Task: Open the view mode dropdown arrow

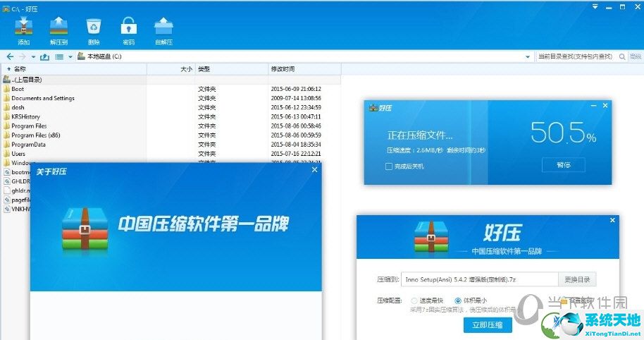Action: point(70,56)
